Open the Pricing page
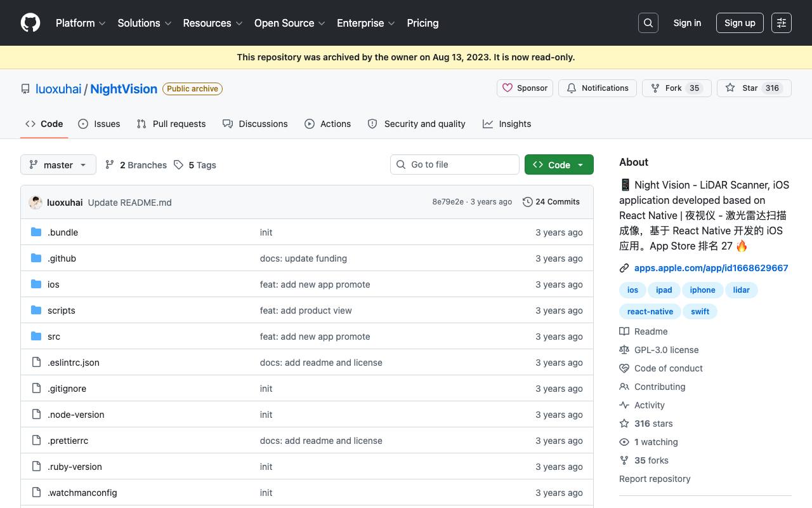 [422, 23]
